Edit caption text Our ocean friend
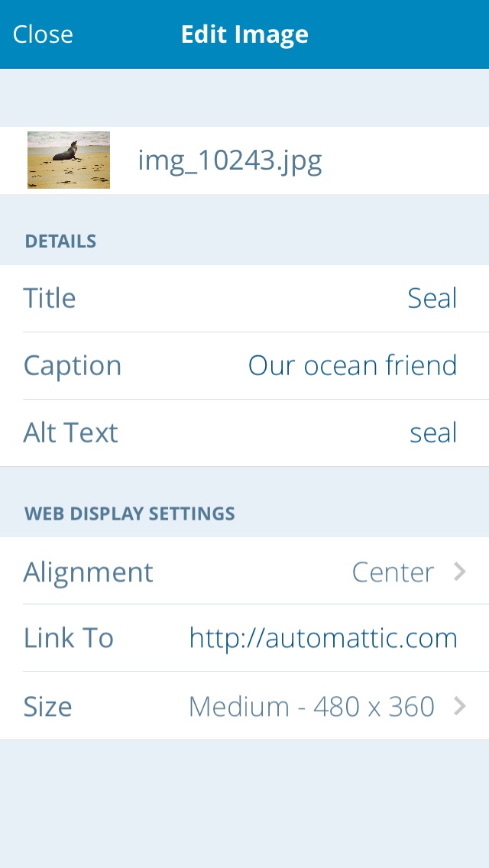 352,365
